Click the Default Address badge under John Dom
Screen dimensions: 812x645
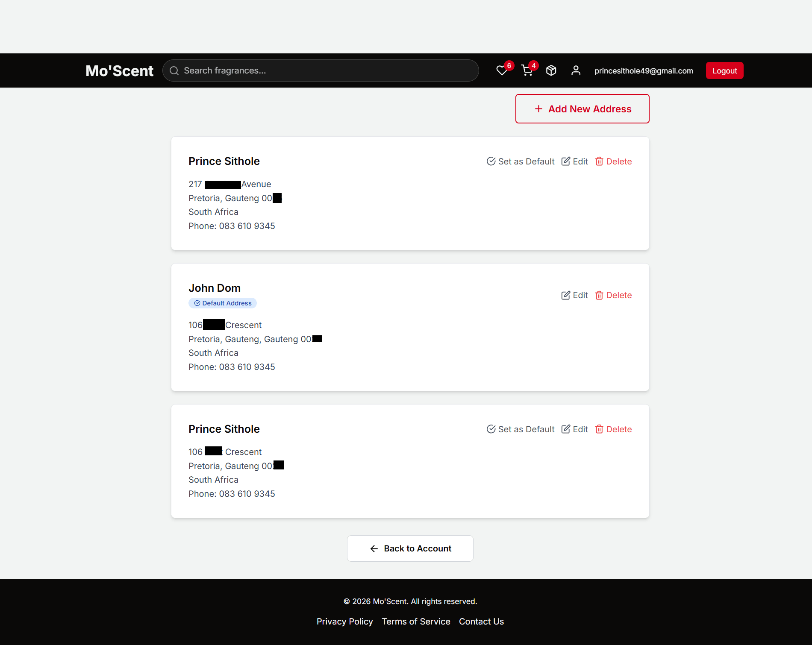222,303
